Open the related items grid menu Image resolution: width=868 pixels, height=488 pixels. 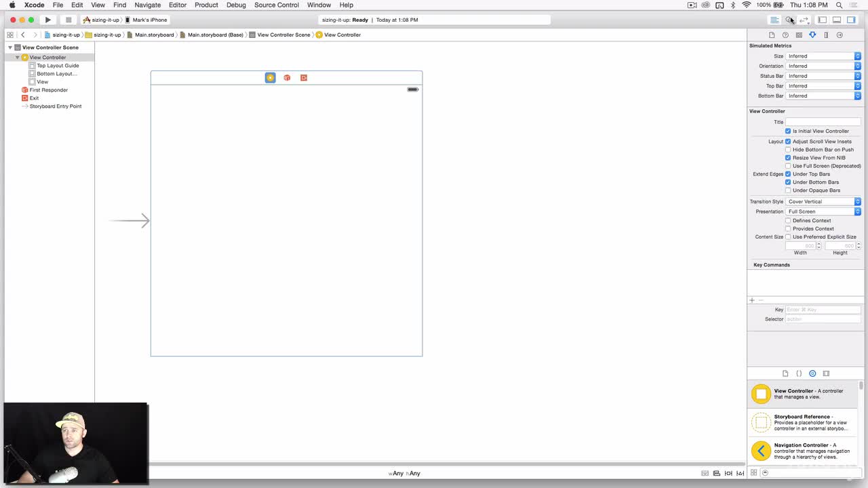tap(10, 35)
